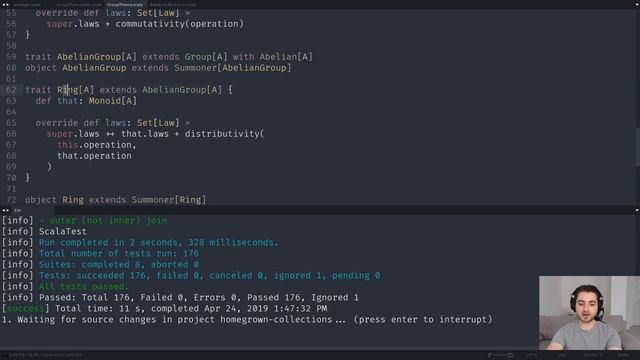Click 'Monoid[A]' on line 63
This screenshot has height=360, width=640.
click(x=113, y=101)
